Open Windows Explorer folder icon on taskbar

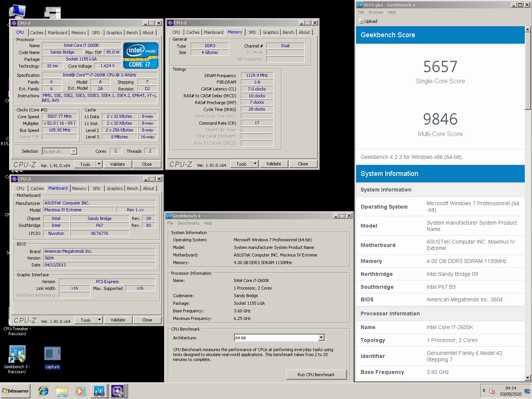[x=62, y=391]
